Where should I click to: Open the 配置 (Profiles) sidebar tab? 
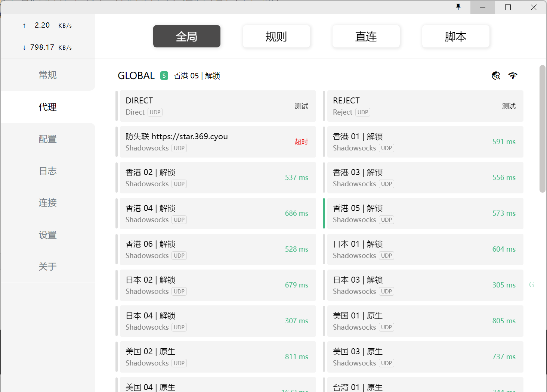point(48,139)
